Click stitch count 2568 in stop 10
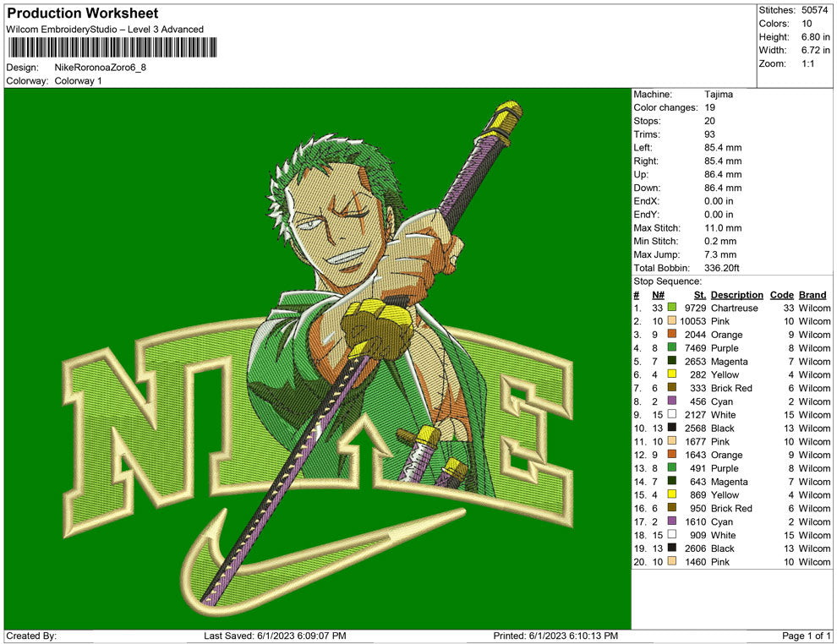 [x=696, y=428]
